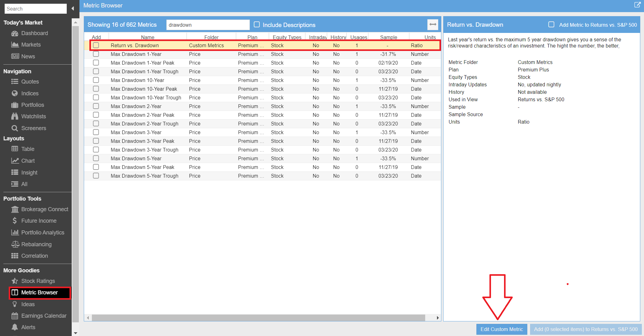
Task: Tick the Max Drawdown 5-Year Trough checkbox
Action: (96, 176)
